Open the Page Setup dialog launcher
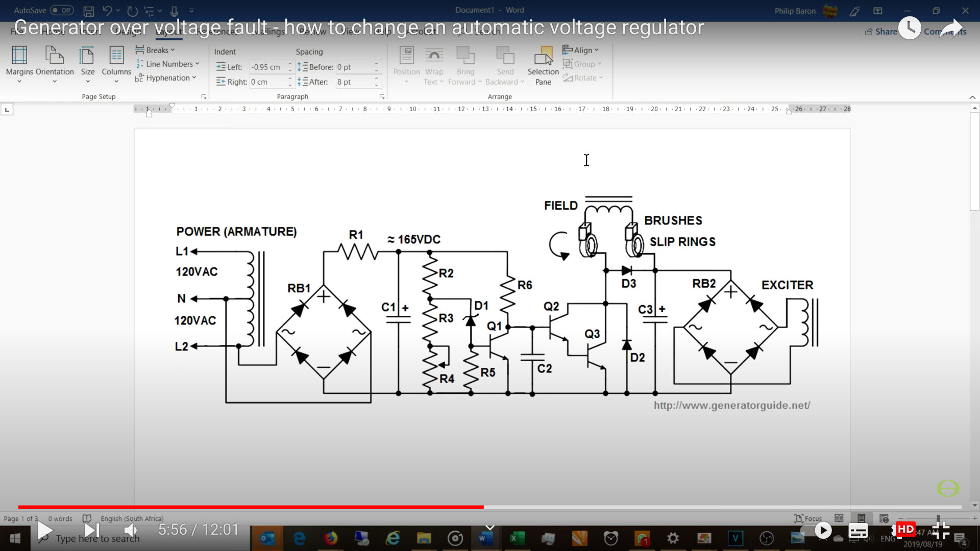The image size is (980, 551). [204, 96]
